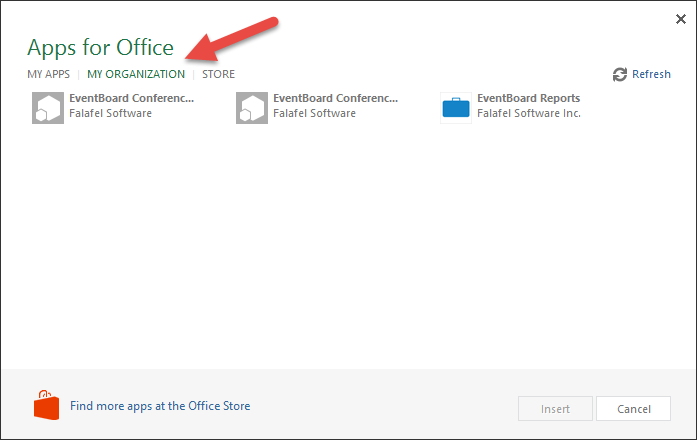
Task: Close the Apps for Office dialog
Action: [681, 19]
